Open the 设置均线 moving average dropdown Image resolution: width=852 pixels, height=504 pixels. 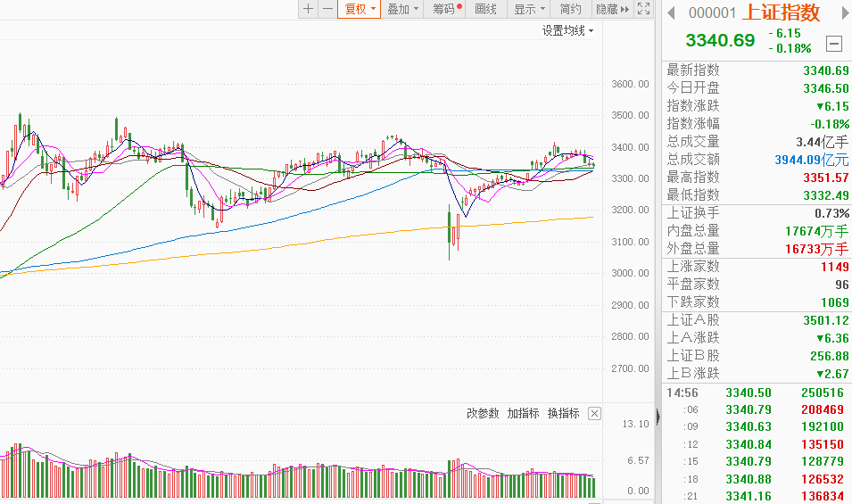567,30
